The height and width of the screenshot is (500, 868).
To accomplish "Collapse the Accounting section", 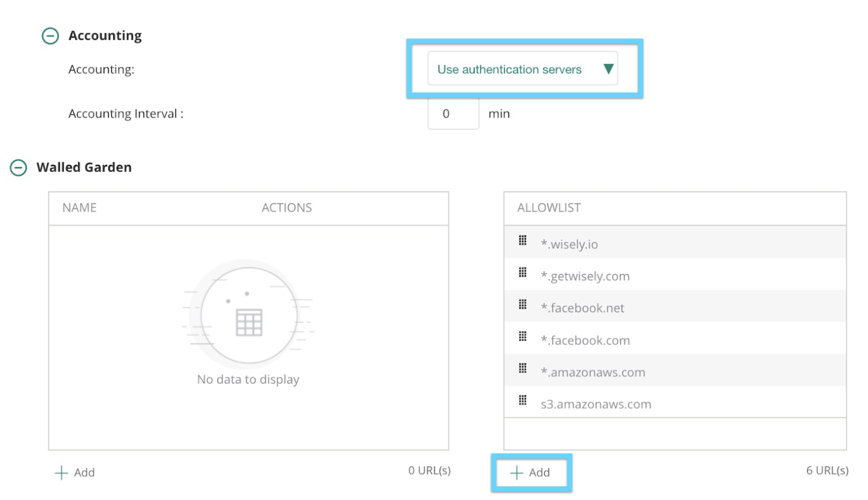I will [x=50, y=36].
